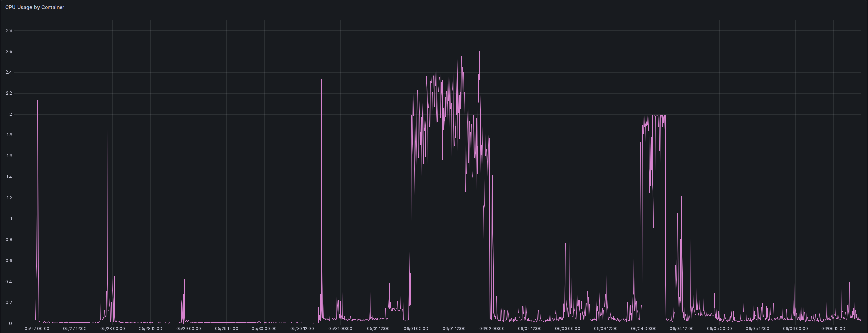Click the 06/04 12:00 x-axis label
Image resolution: width=868 pixels, height=333 pixels.
682,329
